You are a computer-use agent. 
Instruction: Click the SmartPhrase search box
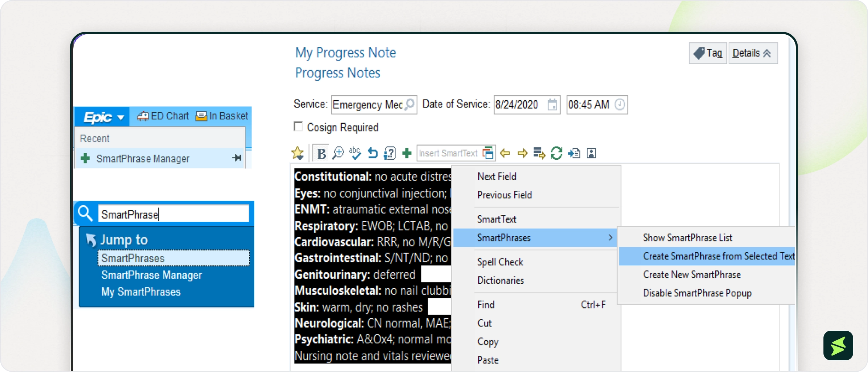[x=173, y=214]
